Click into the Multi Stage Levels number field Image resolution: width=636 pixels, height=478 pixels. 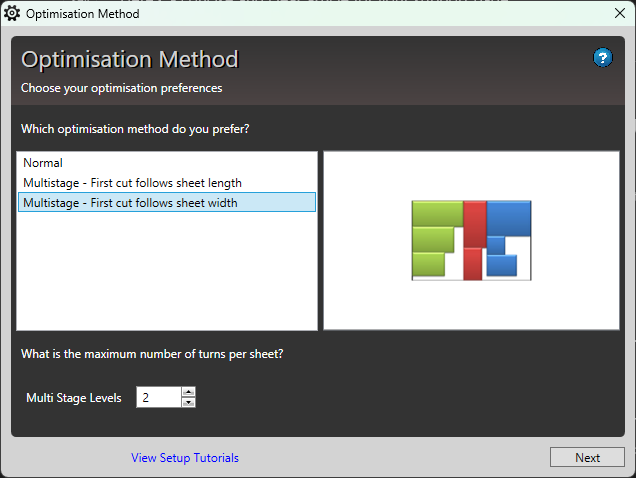coord(158,398)
